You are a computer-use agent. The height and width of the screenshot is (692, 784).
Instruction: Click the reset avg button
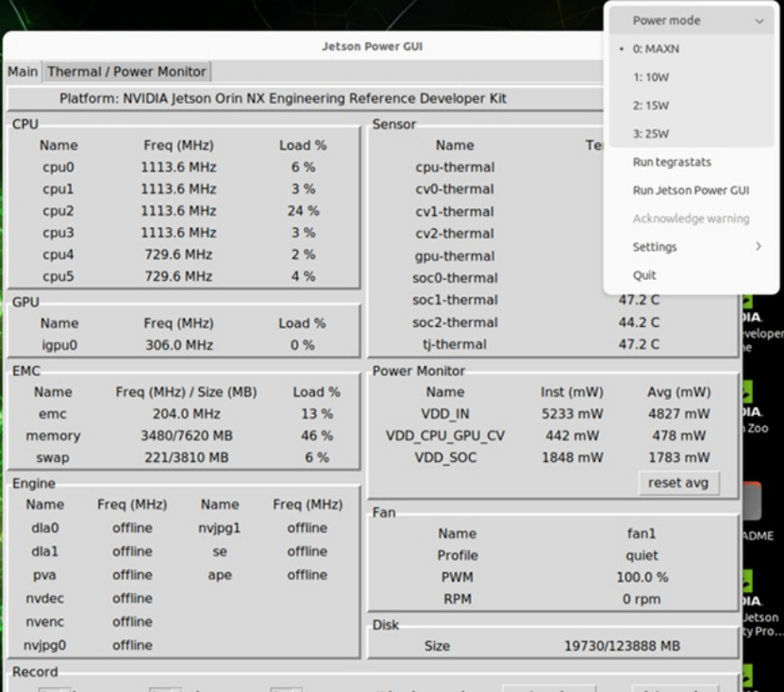tap(678, 483)
